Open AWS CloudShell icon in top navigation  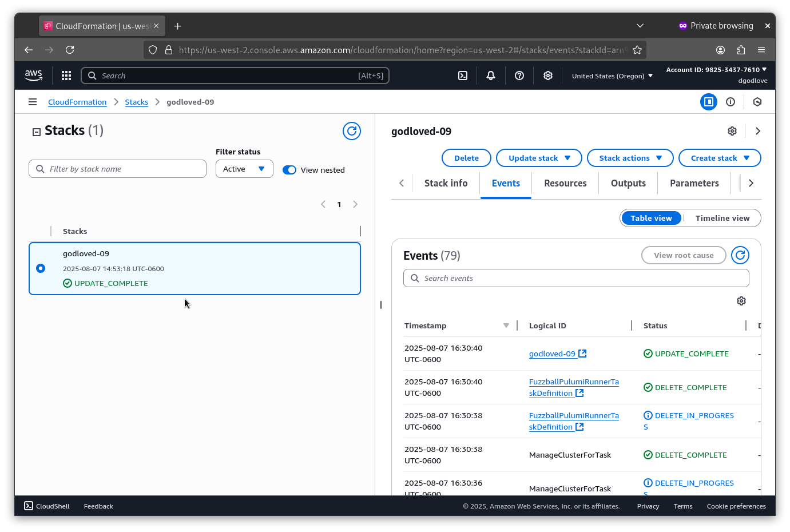463,76
